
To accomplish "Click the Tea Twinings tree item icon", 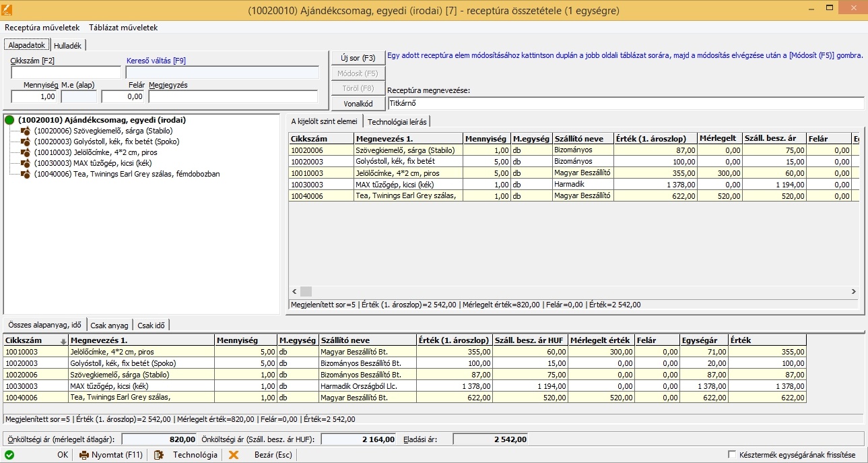I will click(26, 174).
